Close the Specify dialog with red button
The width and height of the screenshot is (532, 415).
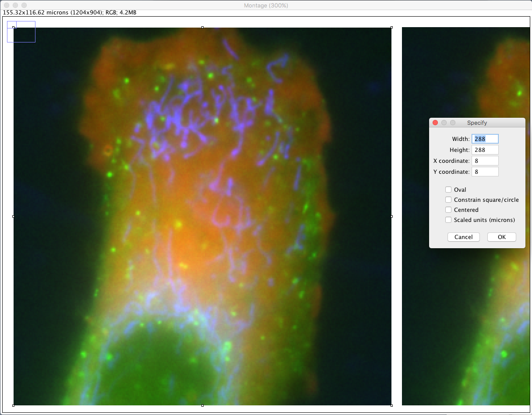click(x=435, y=123)
